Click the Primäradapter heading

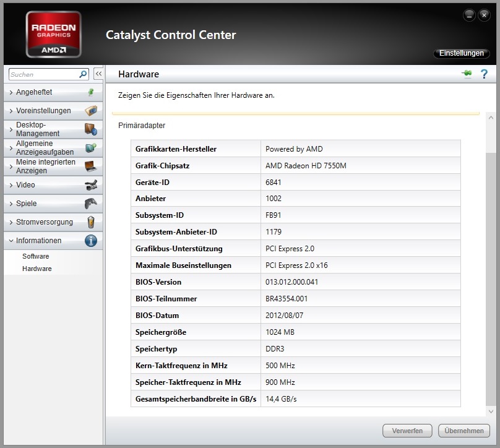(x=142, y=126)
